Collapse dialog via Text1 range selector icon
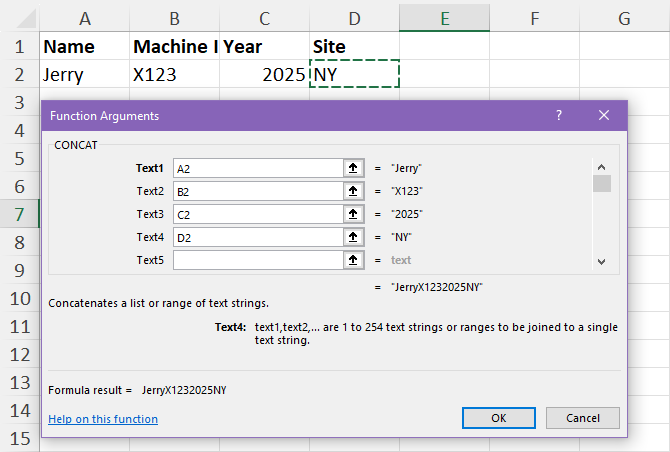This screenshot has width=670, height=452. [x=353, y=168]
